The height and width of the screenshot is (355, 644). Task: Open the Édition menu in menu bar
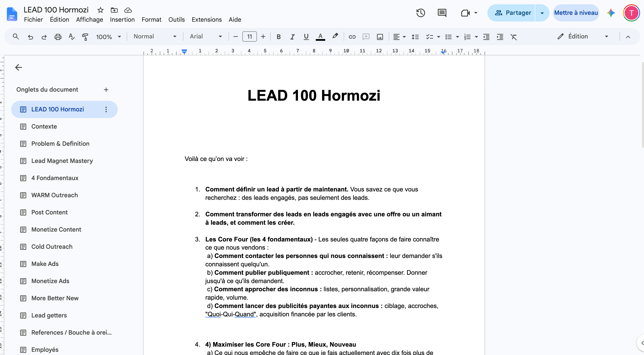click(60, 20)
